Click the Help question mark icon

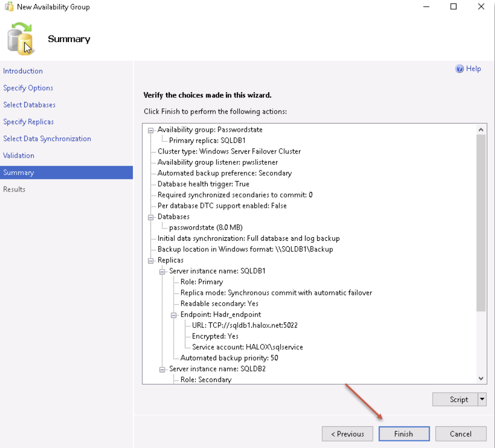[x=460, y=69]
